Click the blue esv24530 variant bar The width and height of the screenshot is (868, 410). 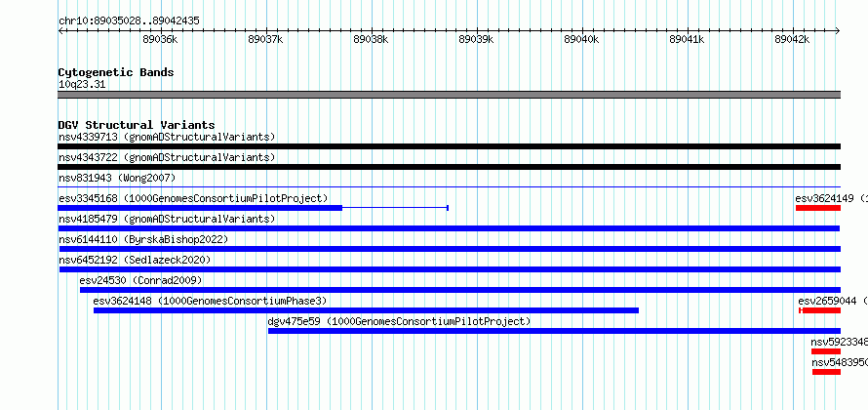[x=460, y=290]
